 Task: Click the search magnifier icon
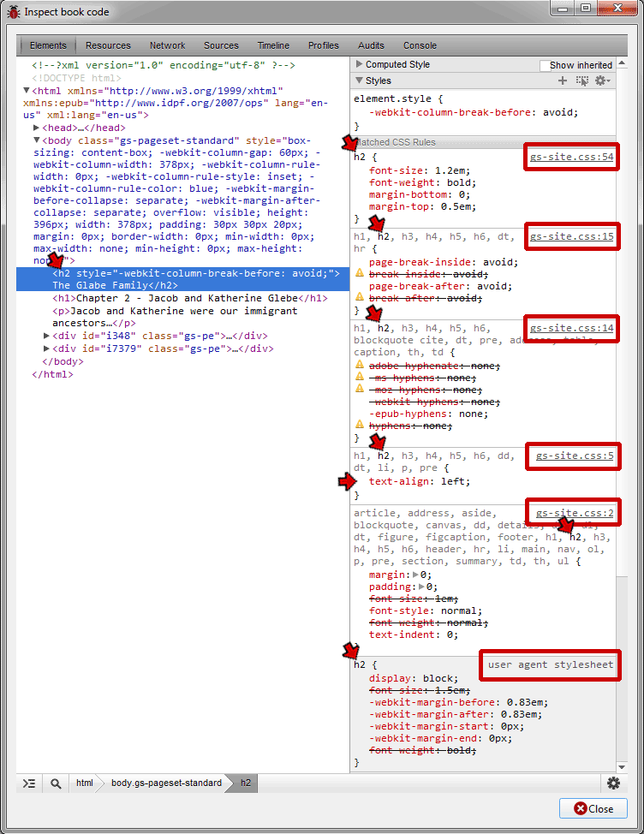(56, 783)
